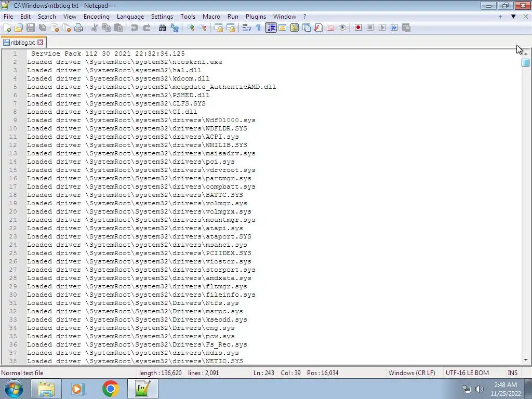Click the vertical scrollbar down arrow
The height and width of the screenshot is (399, 532).
(x=526, y=360)
